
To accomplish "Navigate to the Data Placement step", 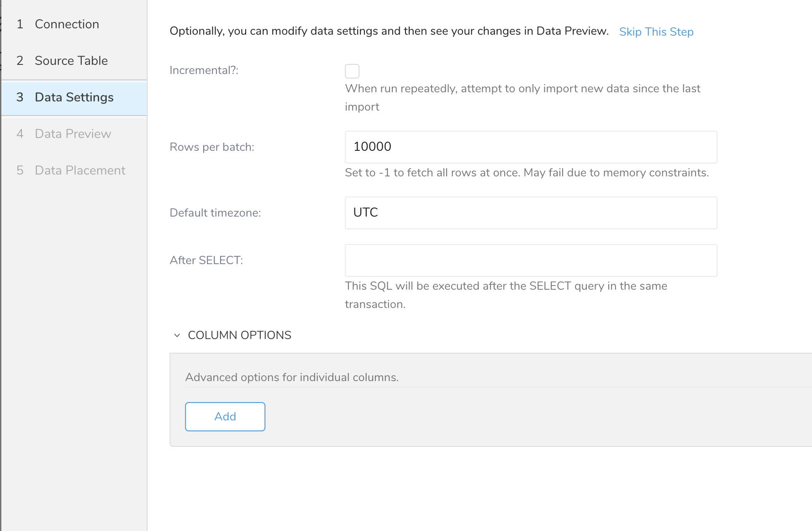I will click(x=80, y=170).
